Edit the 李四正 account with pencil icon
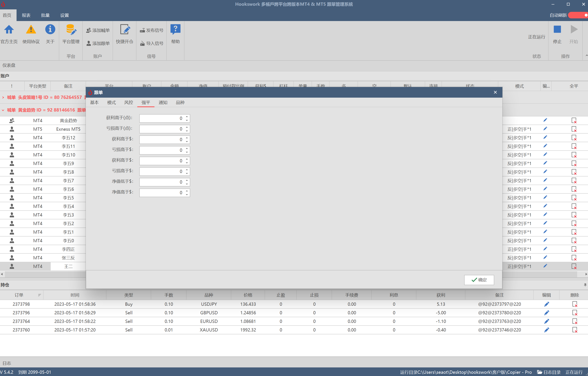Viewport: 588px width, 376px height. click(x=545, y=249)
